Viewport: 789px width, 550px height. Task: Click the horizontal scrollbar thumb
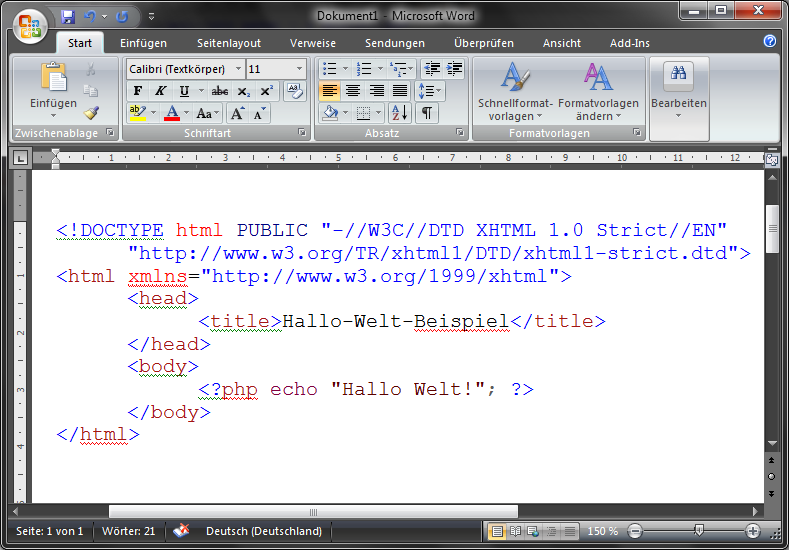(x=313, y=512)
